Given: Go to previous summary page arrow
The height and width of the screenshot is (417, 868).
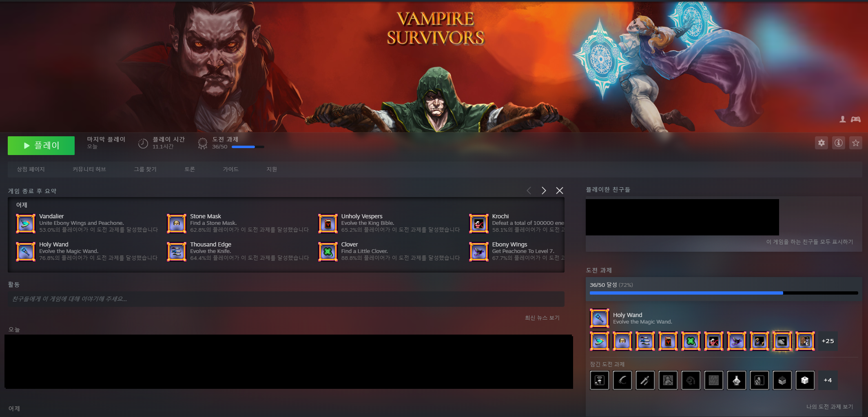Looking at the screenshot, I should 529,191.
